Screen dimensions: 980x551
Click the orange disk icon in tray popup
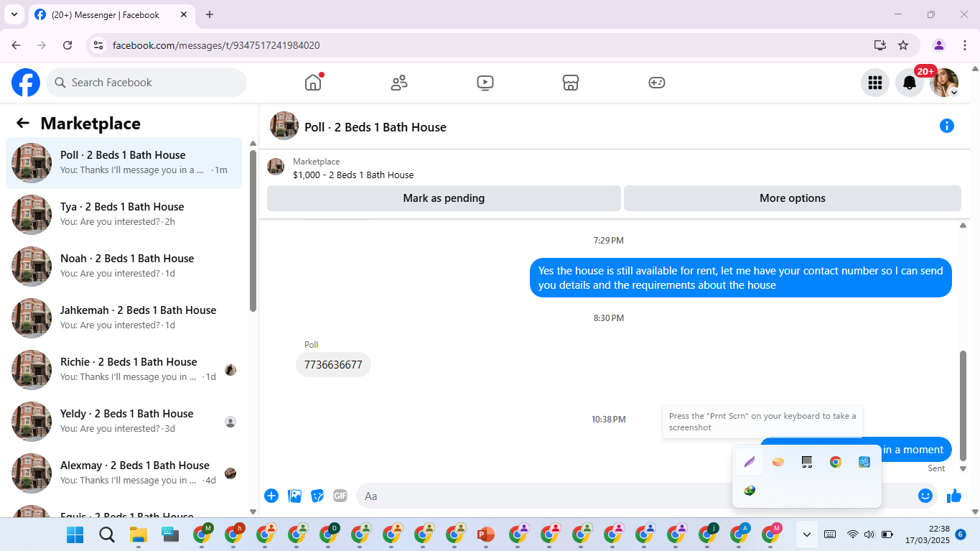tap(778, 462)
